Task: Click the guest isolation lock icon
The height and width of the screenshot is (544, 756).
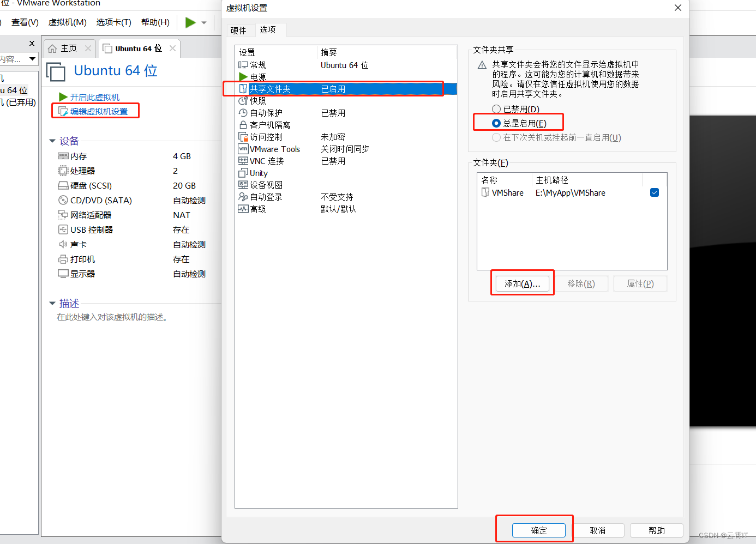Action: pyautogui.click(x=243, y=125)
